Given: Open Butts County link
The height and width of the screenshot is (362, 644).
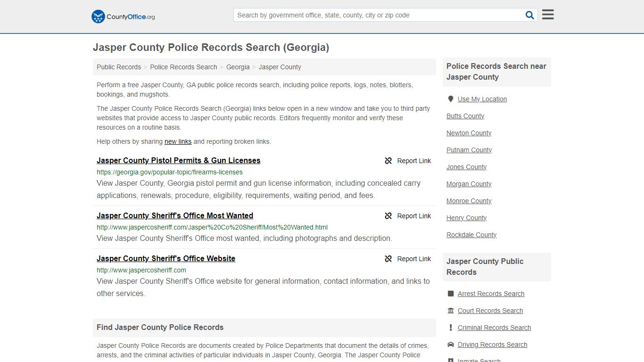Looking at the screenshot, I should (465, 116).
